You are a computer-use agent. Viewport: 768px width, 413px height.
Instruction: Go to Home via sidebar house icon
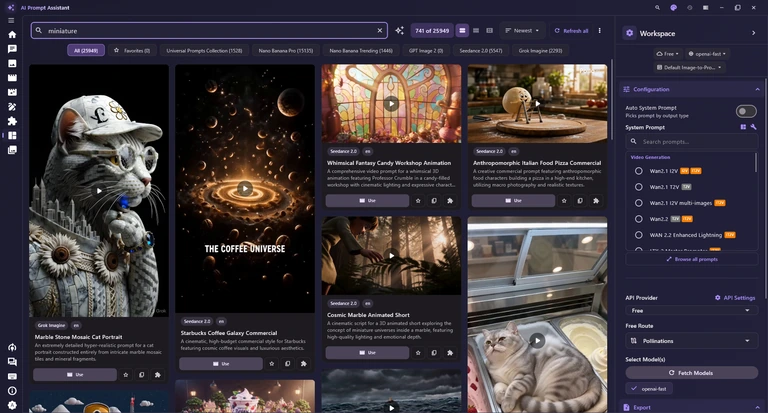pyautogui.click(x=12, y=34)
